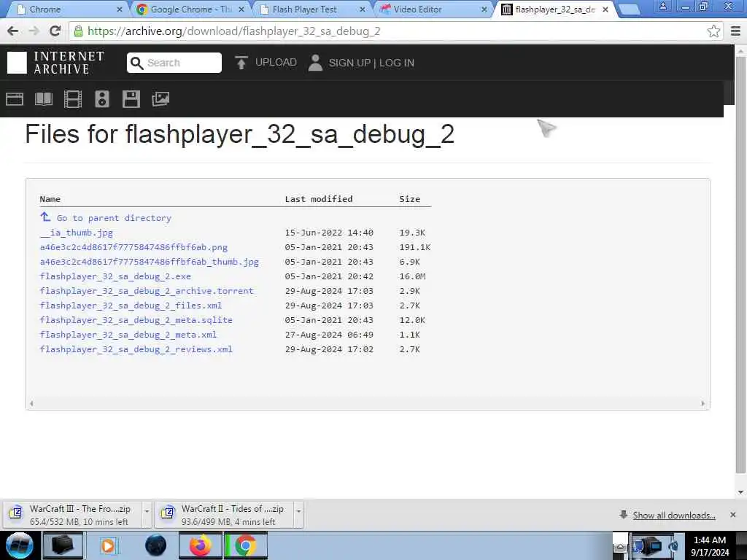Open flashplayer_32_sa_debug_2_files.xml link
Viewport: 747px width, 560px height.
[x=131, y=306]
